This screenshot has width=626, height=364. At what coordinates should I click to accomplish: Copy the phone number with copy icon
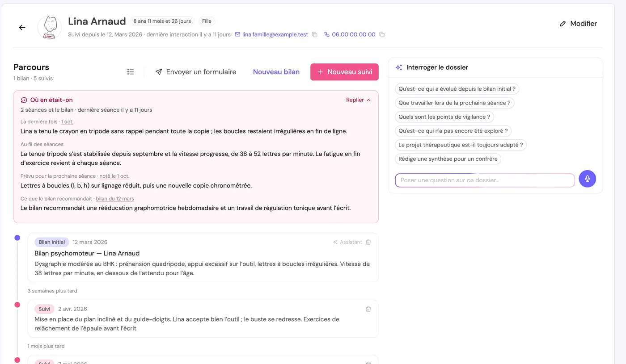pos(382,34)
